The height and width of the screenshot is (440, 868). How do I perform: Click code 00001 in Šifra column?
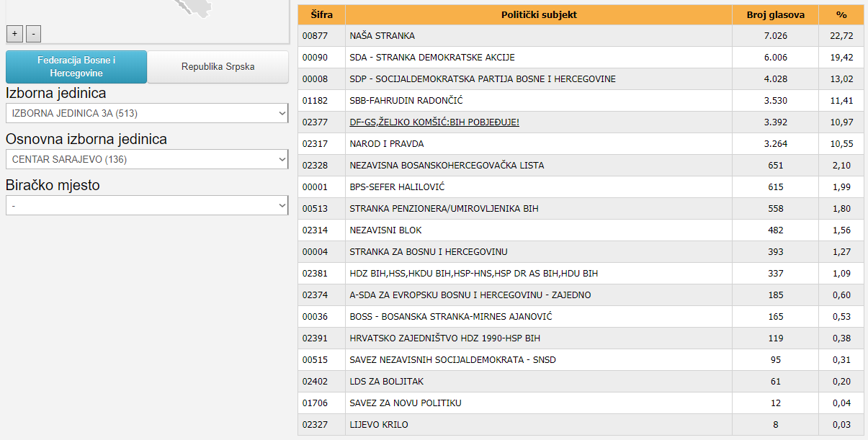point(314,187)
